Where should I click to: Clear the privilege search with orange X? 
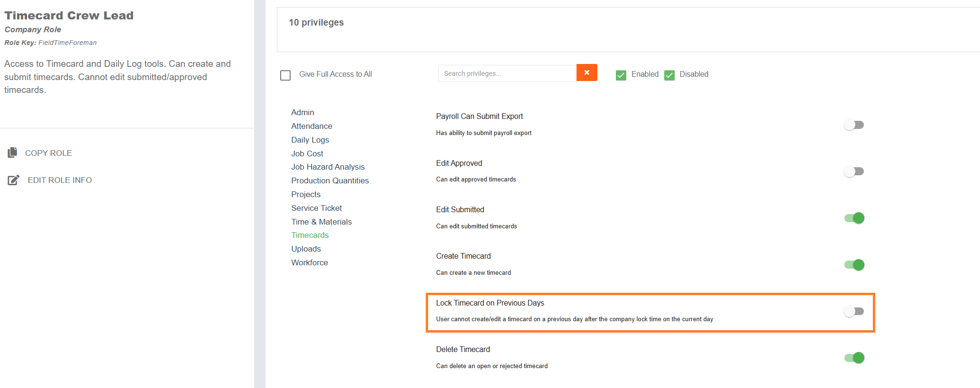(586, 73)
